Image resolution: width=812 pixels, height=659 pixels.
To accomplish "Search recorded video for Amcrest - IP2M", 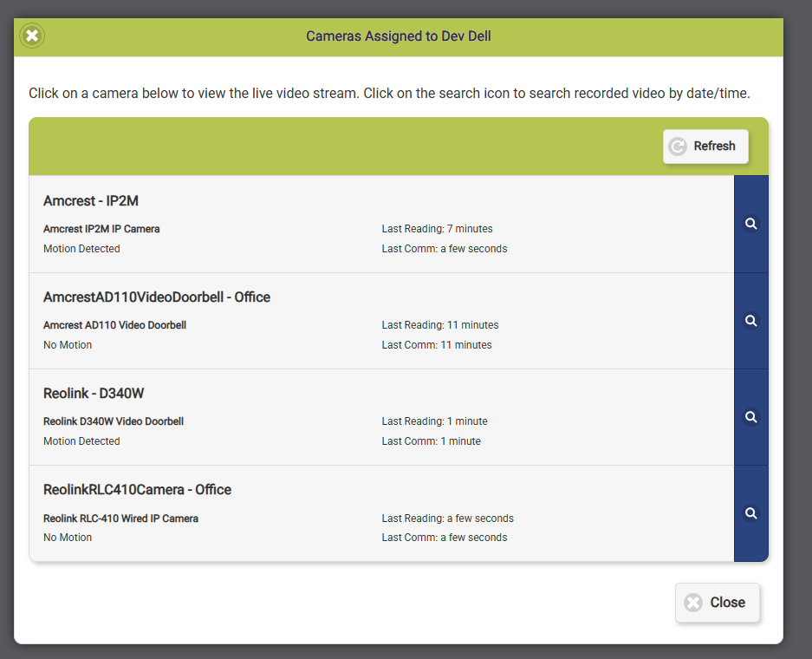I will click(750, 224).
